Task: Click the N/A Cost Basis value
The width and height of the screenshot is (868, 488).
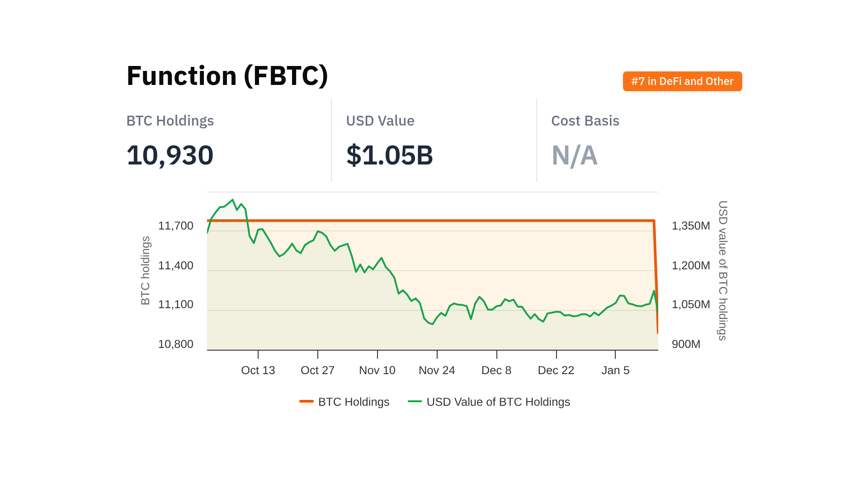Action: tap(574, 155)
